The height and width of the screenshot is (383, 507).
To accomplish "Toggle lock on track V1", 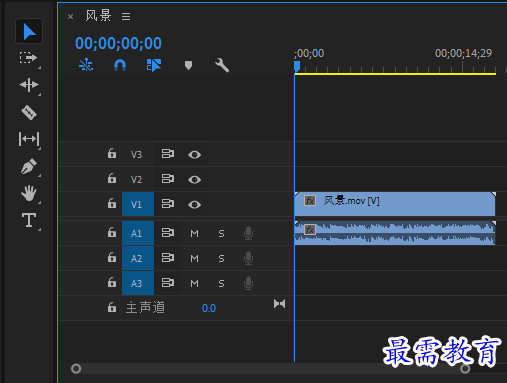I will (112, 203).
